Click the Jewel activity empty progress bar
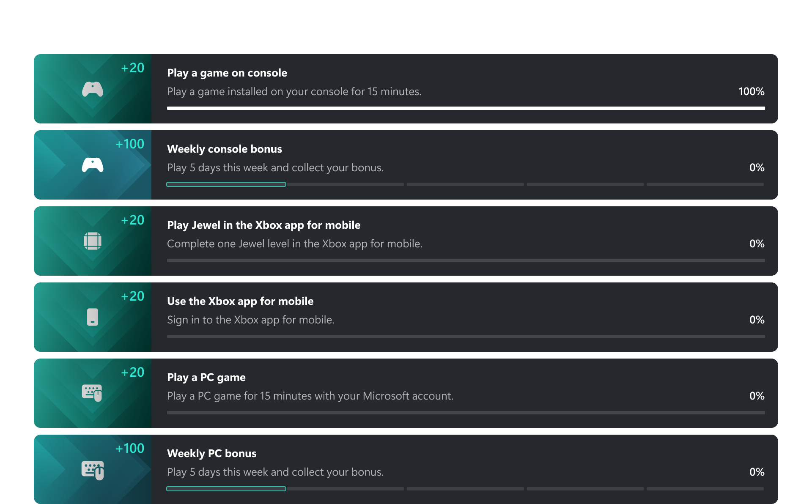Viewport: 812px width, 504px height. pyautogui.click(x=466, y=260)
